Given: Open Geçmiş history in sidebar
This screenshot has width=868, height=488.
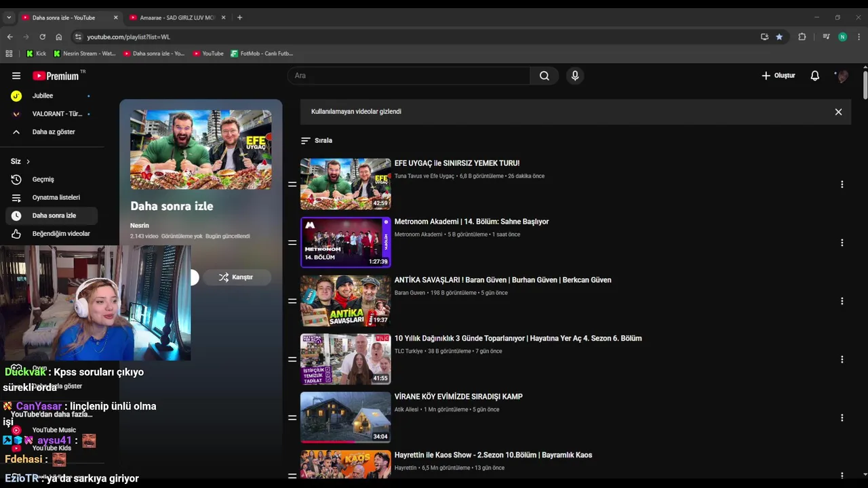Looking at the screenshot, I should (x=52, y=180).
